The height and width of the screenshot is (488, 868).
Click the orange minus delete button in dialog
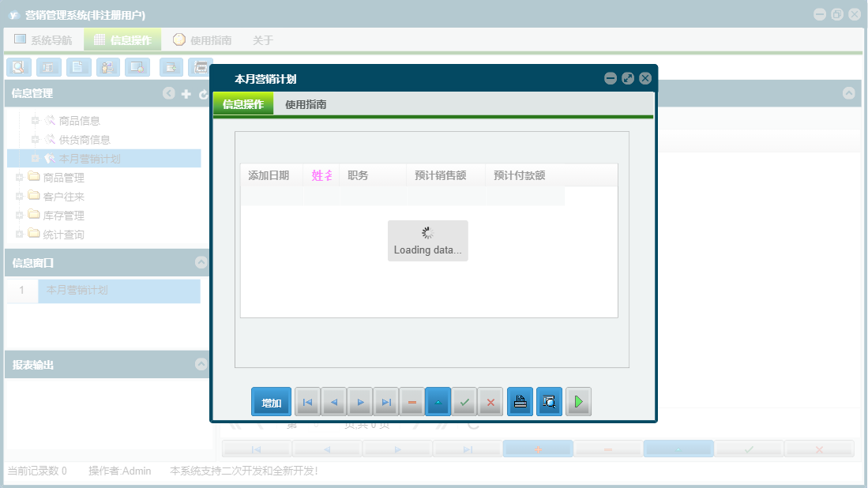(411, 402)
